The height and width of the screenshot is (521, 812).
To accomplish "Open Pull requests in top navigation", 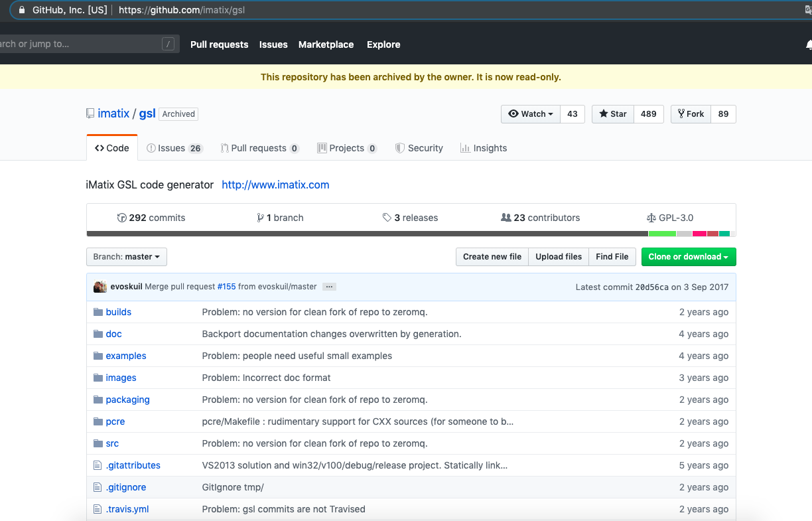I will [219, 44].
